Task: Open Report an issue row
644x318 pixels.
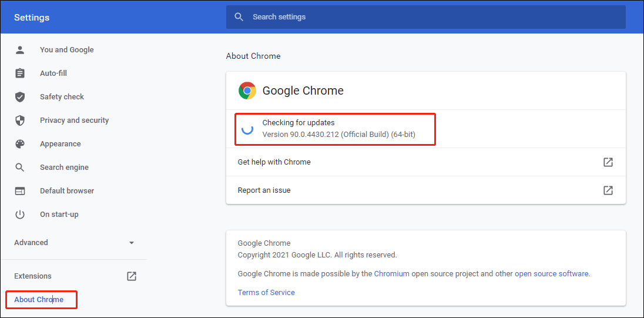Action: pyautogui.click(x=425, y=190)
